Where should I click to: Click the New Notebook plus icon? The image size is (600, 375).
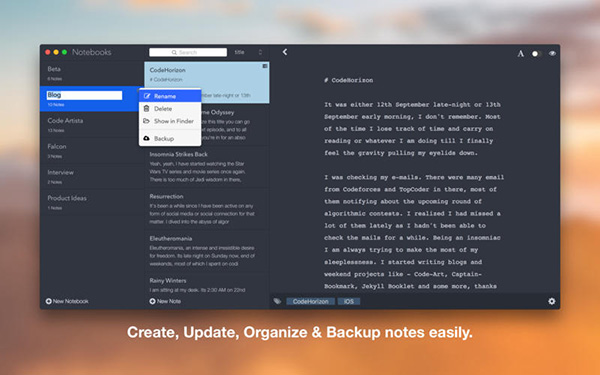click(49, 301)
